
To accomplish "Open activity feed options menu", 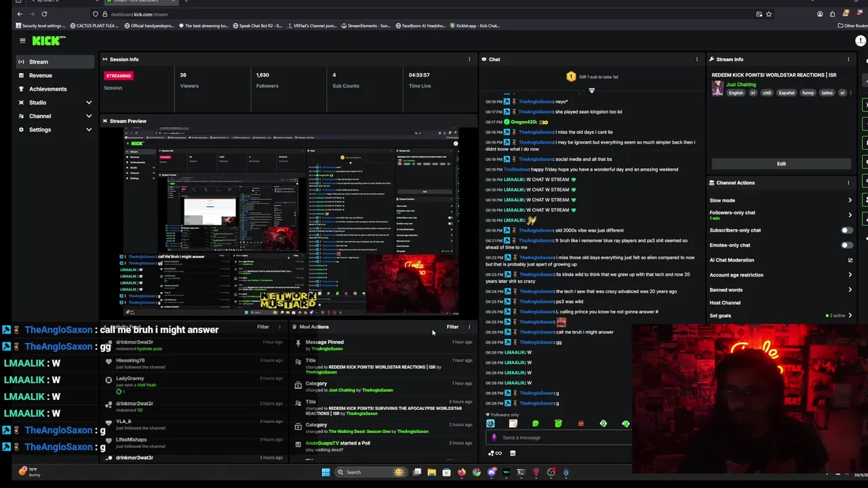I will pyautogui.click(x=279, y=327).
